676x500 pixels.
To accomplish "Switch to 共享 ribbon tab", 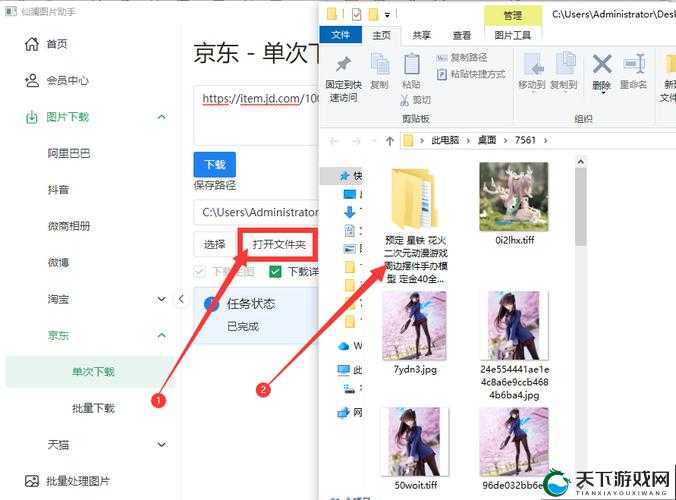I will 421,35.
